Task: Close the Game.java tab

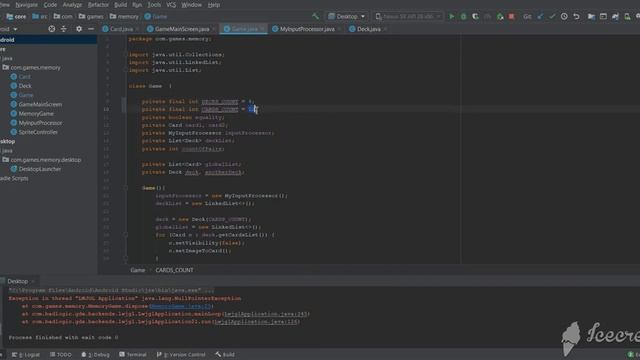Action: tap(263, 29)
